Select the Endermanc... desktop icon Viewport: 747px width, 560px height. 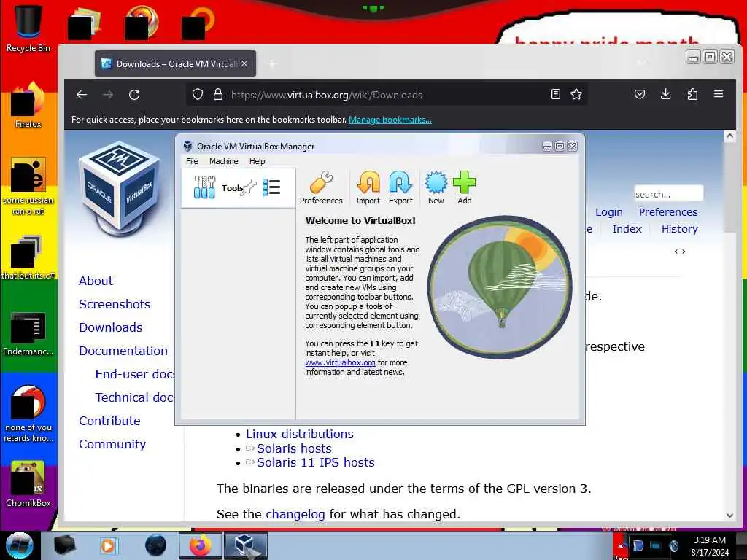click(x=28, y=333)
